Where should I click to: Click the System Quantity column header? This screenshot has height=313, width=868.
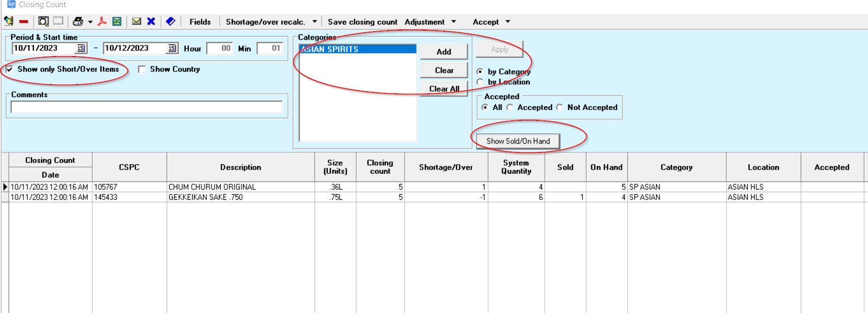pyautogui.click(x=516, y=167)
